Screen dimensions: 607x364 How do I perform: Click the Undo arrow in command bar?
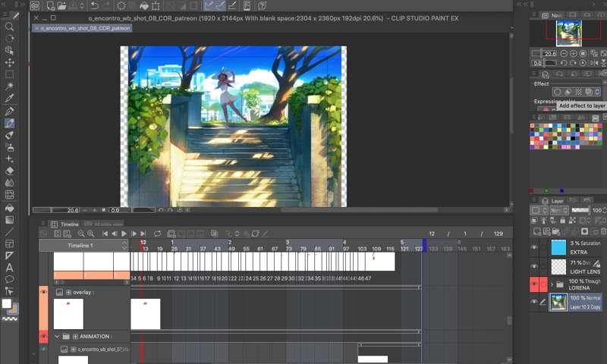[x=94, y=5]
